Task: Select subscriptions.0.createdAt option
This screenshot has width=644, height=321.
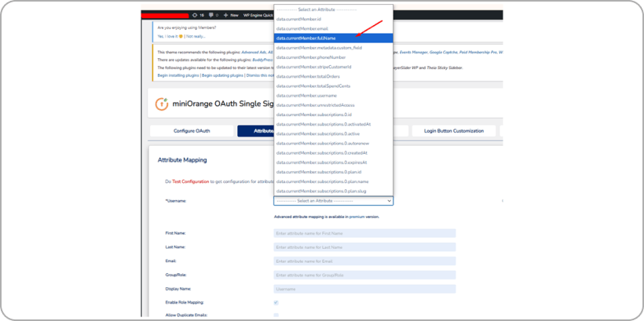Action: (334, 153)
